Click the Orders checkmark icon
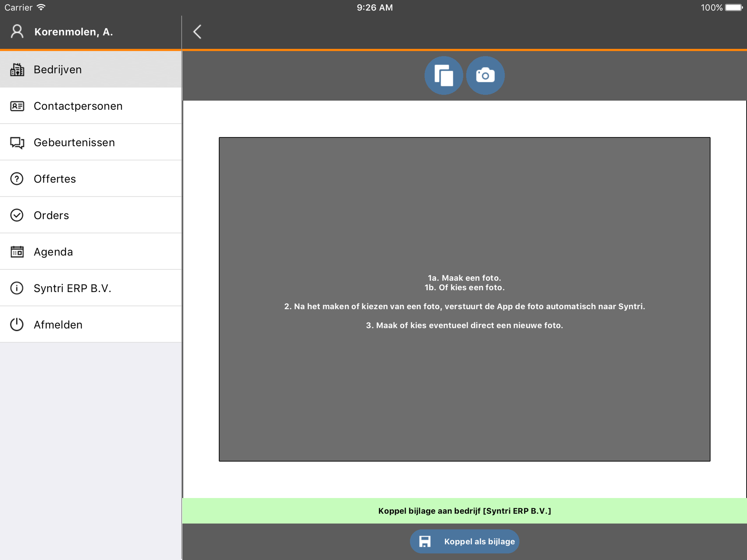The width and height of the screenshot is (747, 560). (x=17, y=215)
